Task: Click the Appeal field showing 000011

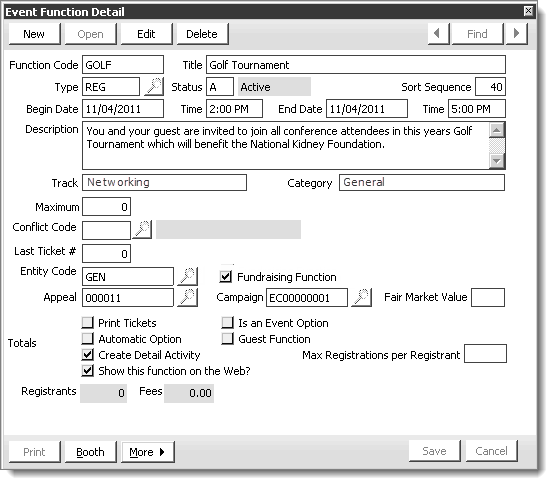Action: (128, 298)
